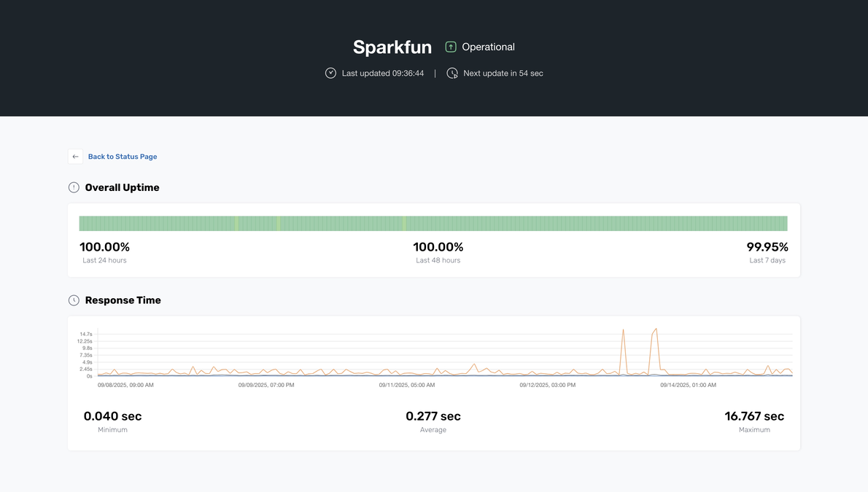Screen dimensions: 868x492
Task: Click the info icon beside Response Time
Action: coord(74,300)
